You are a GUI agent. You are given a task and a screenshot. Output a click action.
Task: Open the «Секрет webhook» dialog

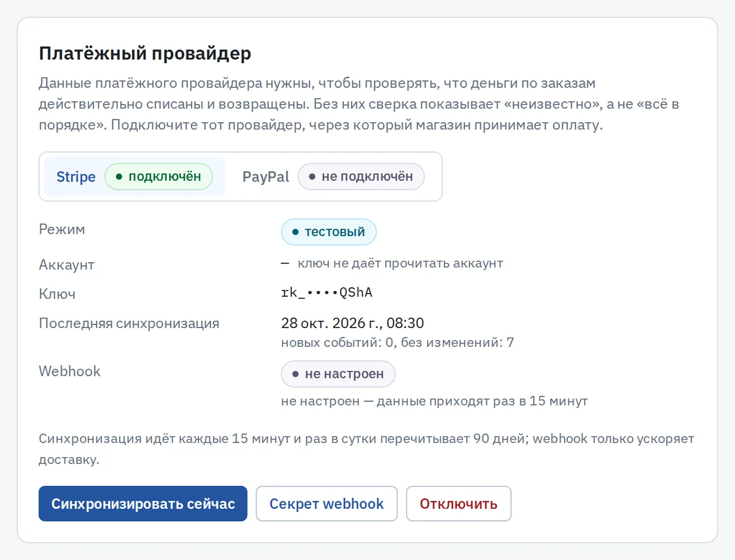327,504
